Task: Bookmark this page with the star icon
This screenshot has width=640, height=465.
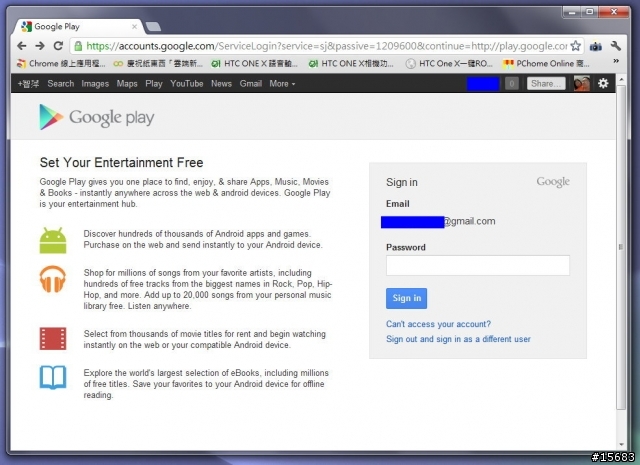Action: (x=576, y=46)
